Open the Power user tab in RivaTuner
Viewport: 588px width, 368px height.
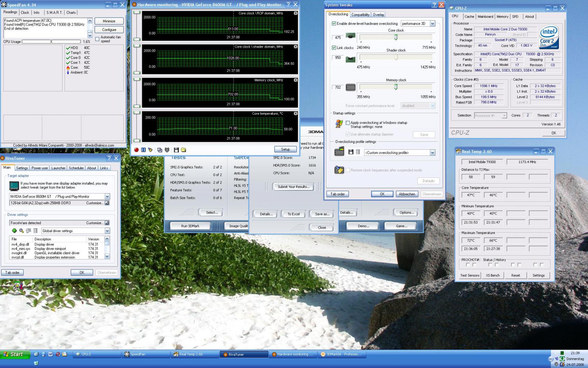pyautogui.click(x=40, y=168)
